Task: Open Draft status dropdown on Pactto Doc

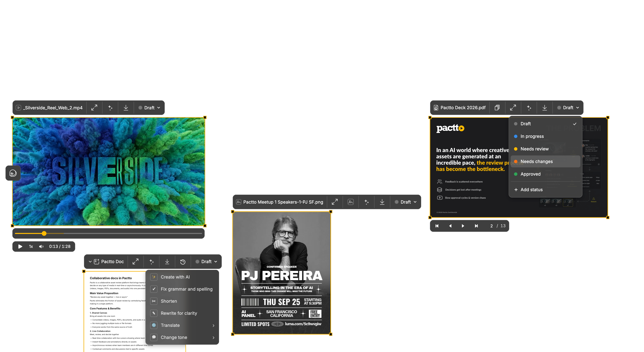Action: click(206, 261)
